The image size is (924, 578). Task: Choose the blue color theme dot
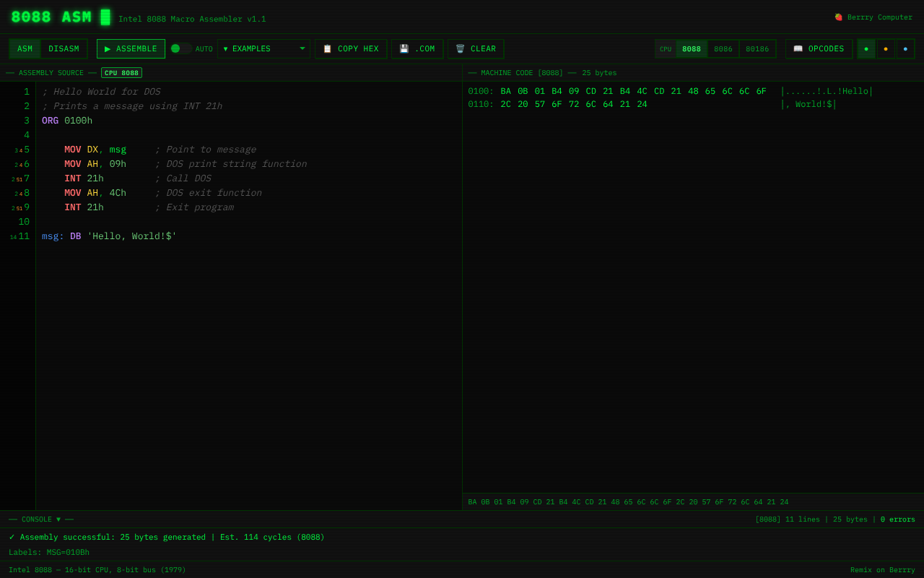click(905, 49)
